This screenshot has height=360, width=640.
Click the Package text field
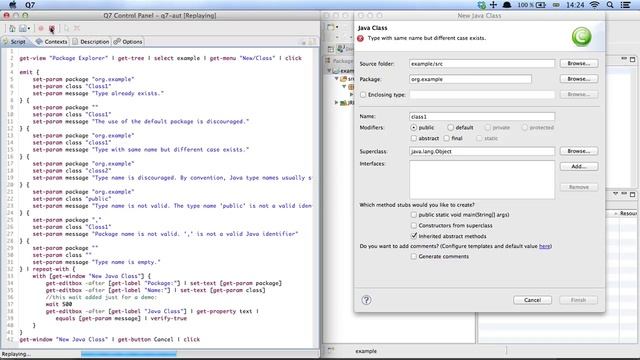[x=470, y=79]
